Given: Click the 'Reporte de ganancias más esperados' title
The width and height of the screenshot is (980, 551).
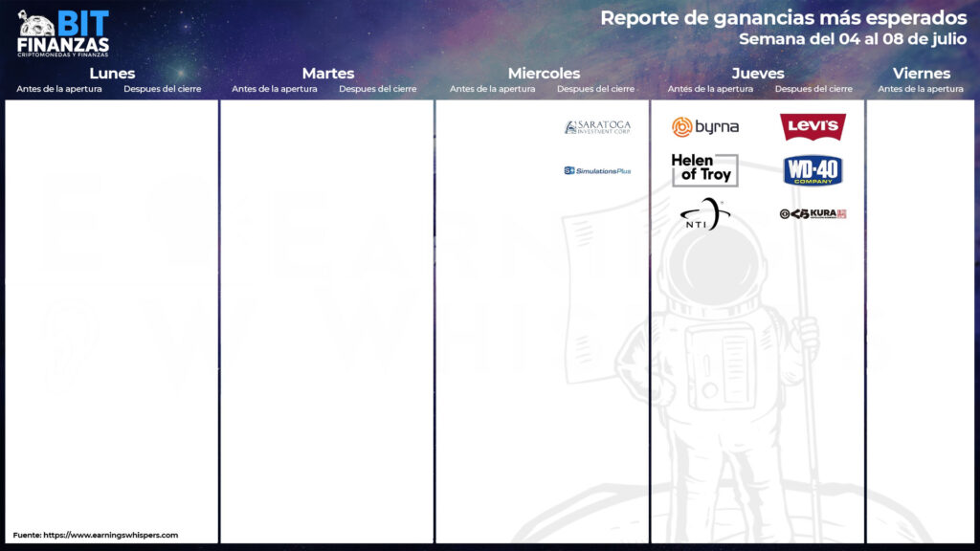Looking at the screenshot, I should (783, 18).
